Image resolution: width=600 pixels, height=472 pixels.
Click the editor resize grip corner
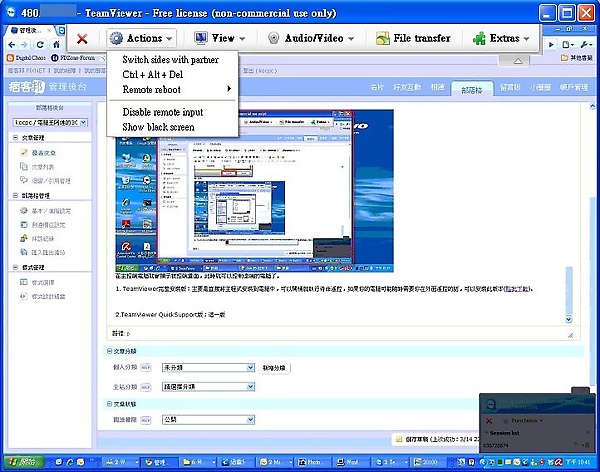coord(570,335)
